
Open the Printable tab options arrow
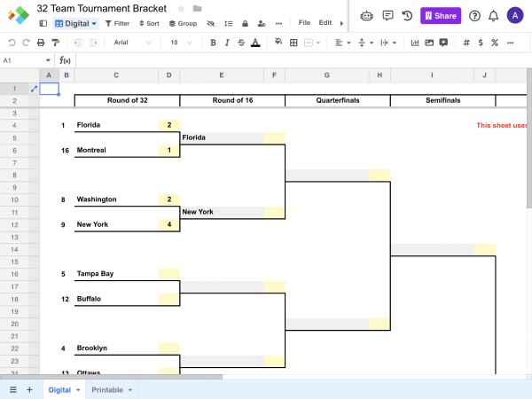coord(130,390)
